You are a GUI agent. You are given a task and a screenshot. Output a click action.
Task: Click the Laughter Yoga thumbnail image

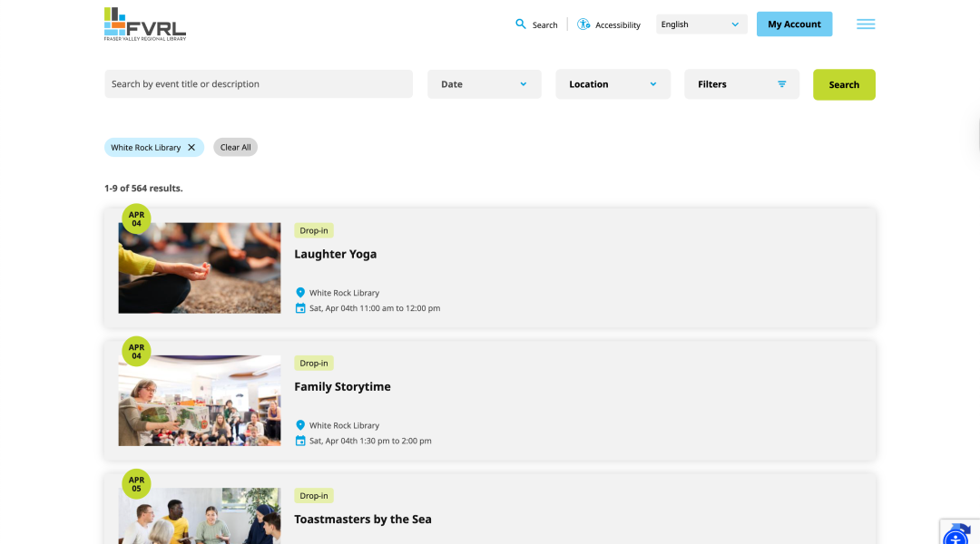pyautogui.click(x=200, y=268)
